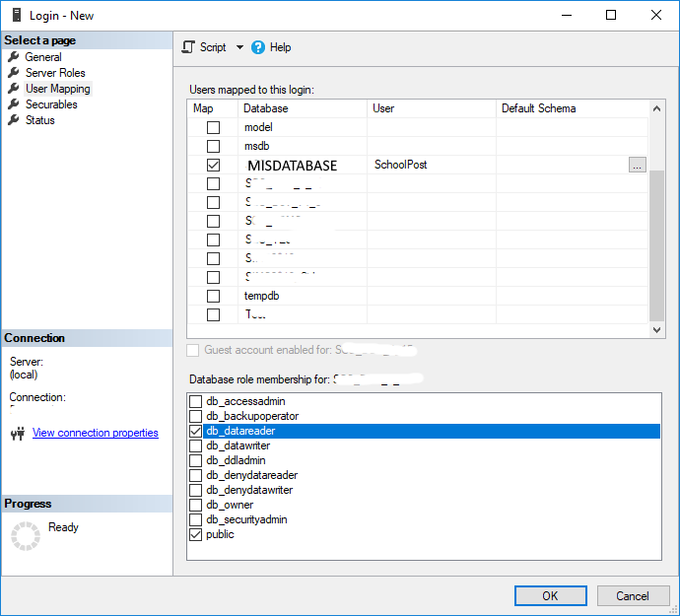Click the wrench icon beside Securables
This screenshot has height=616, width=680.
[14, 104]
